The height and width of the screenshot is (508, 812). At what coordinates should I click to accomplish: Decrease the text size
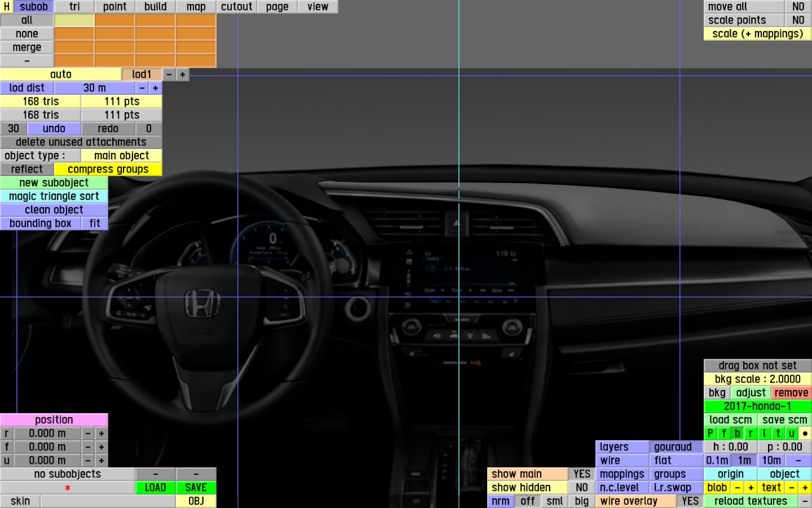[792, 488]
